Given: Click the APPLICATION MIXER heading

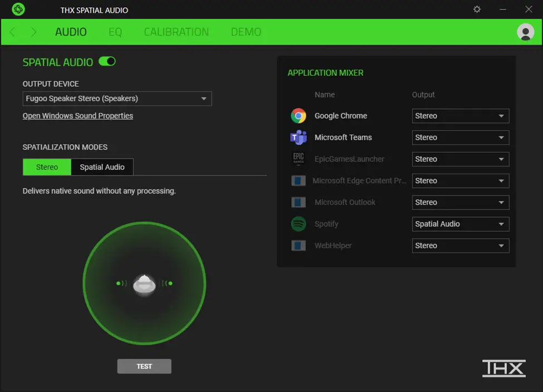Looking at the screenshot, I should point(326,73).
